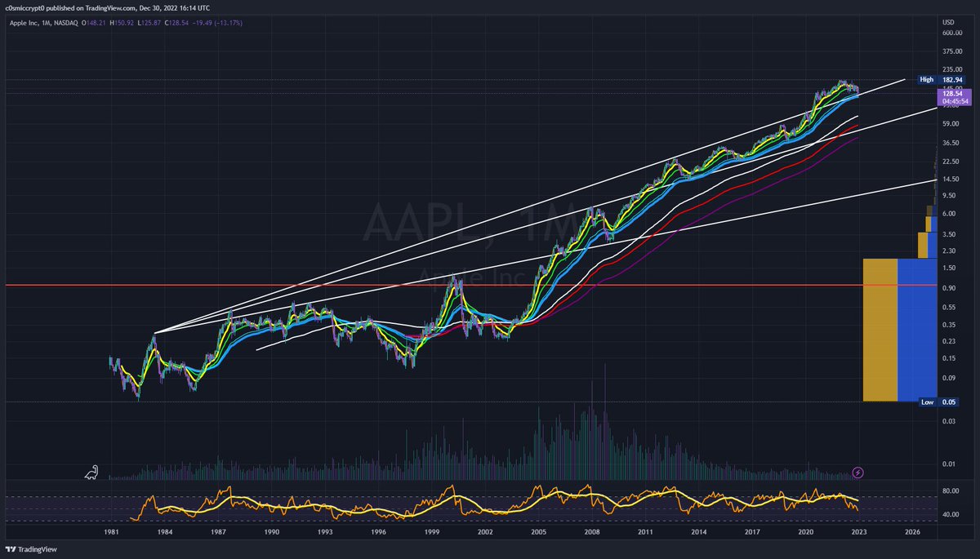
Task: Click the 0.90 price axis value
Action: coord(948,287)
